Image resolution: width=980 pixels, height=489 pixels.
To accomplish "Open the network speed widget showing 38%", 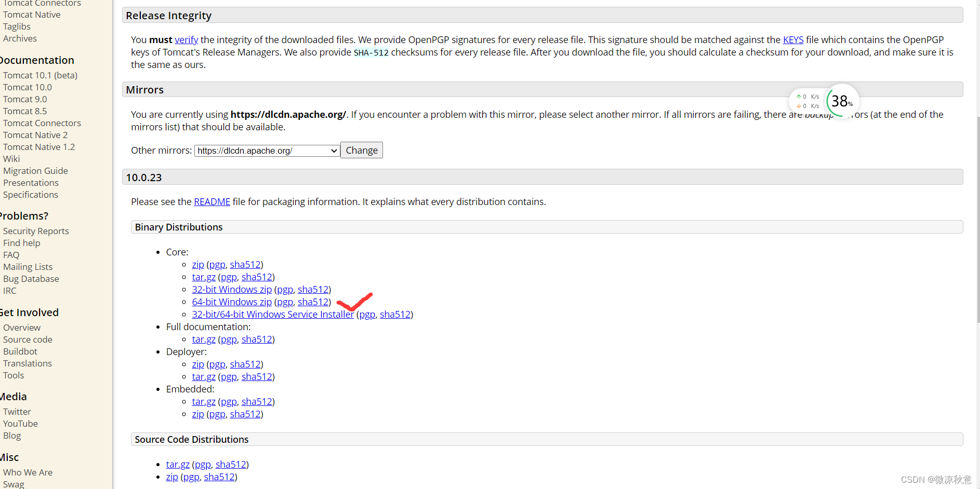I will [x=824, y=101].
